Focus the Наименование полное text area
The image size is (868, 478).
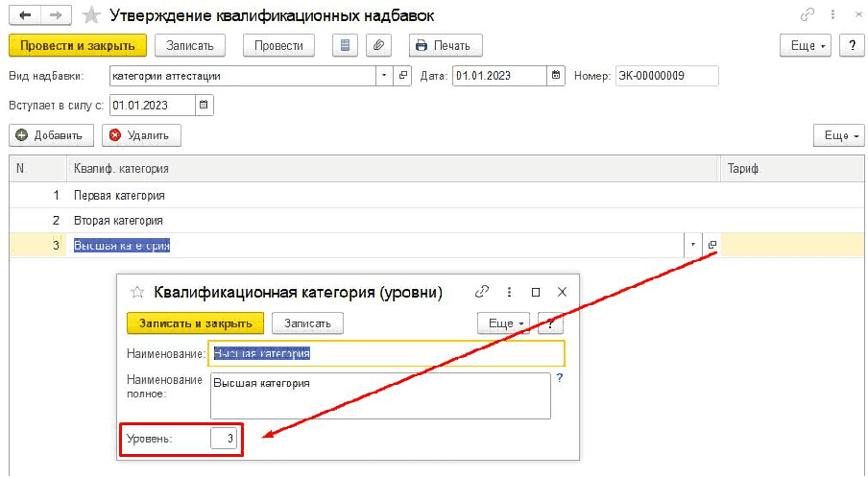(x=380, y=395)
